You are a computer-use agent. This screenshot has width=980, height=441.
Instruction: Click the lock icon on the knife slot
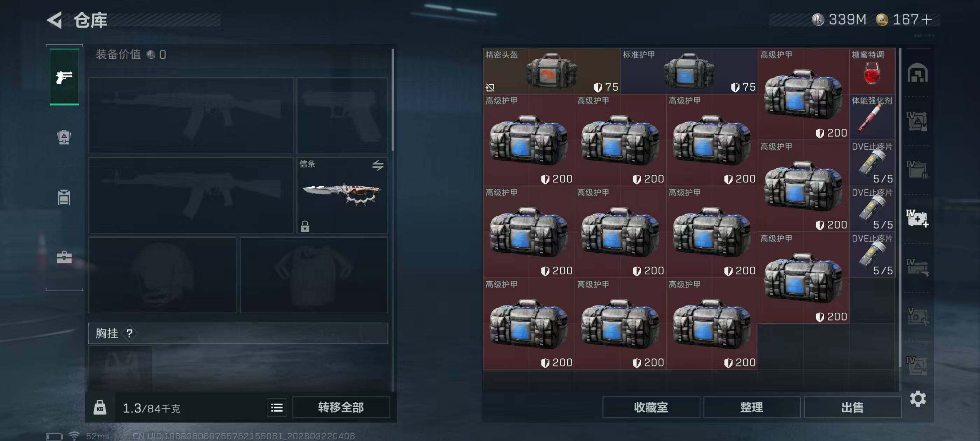click(305, 226)
